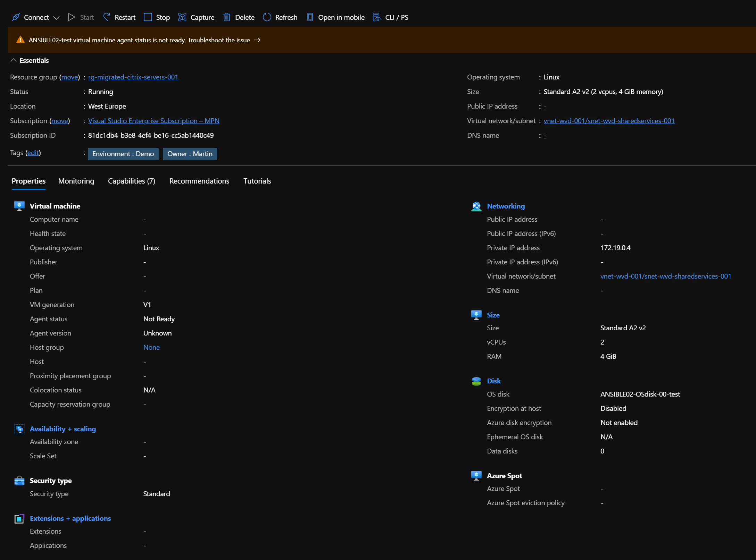Click the Restart toolbar button
This screenshot has width=756, height=560.
[119, 17]
